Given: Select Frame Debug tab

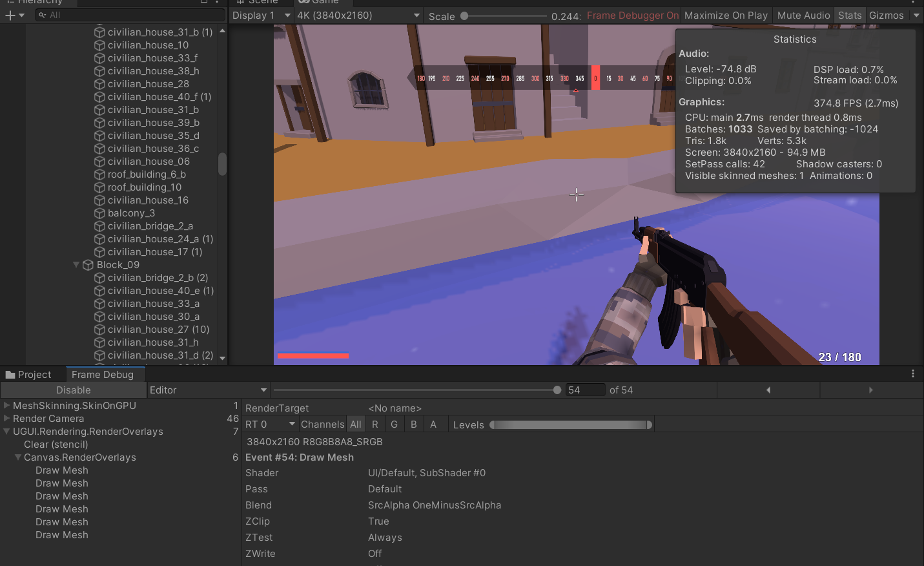Looking at the screenshot, I should (105, 375).
